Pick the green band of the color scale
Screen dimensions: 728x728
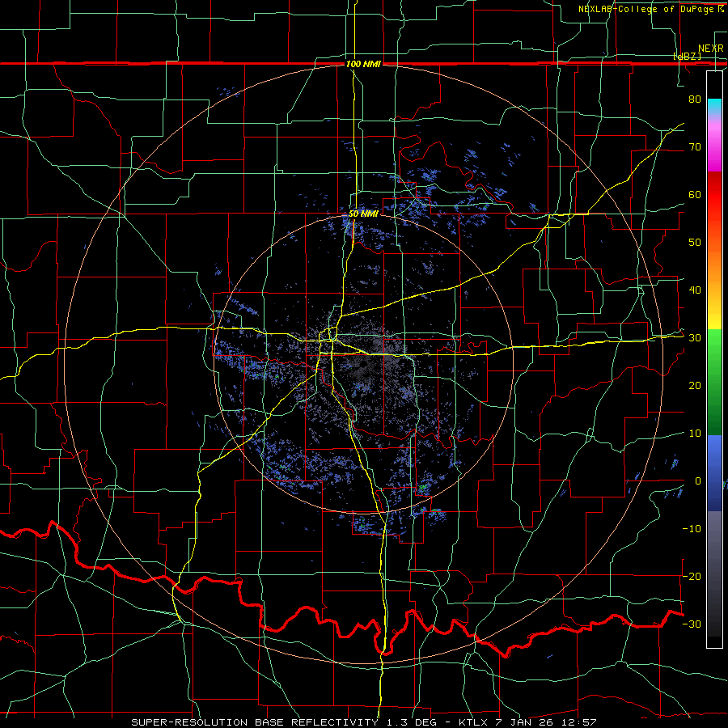714,382
